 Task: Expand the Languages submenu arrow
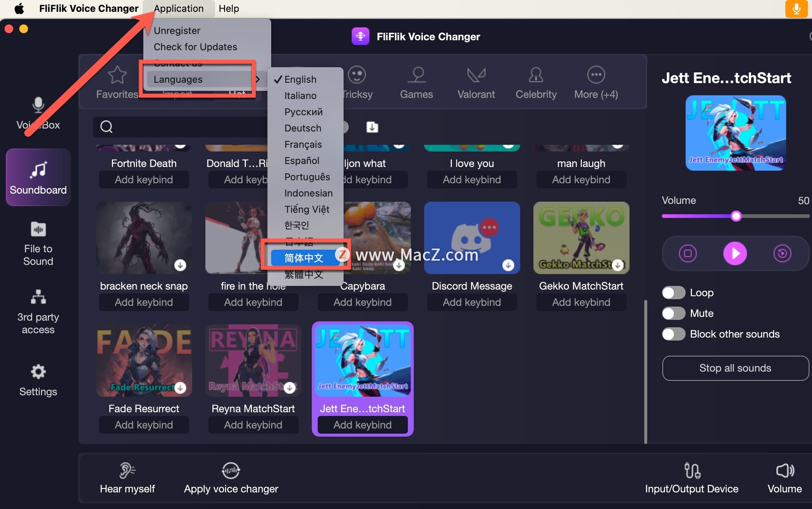click(258, 79)
